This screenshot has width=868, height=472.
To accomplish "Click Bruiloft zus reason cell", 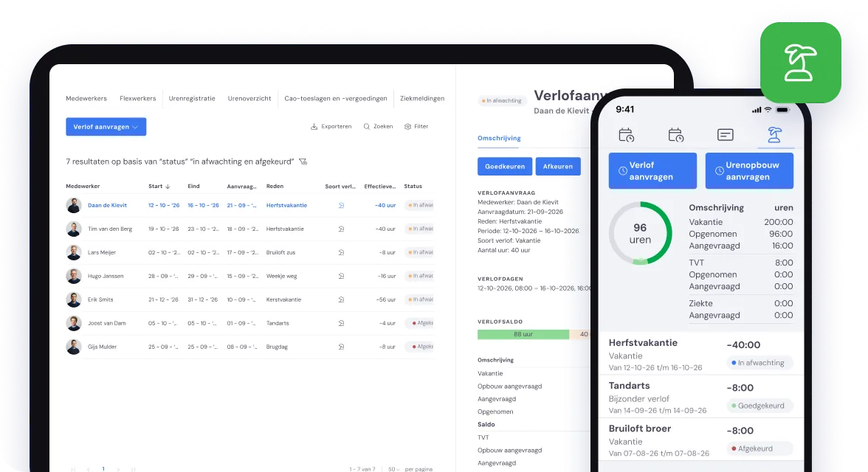I will coord(280,252).
